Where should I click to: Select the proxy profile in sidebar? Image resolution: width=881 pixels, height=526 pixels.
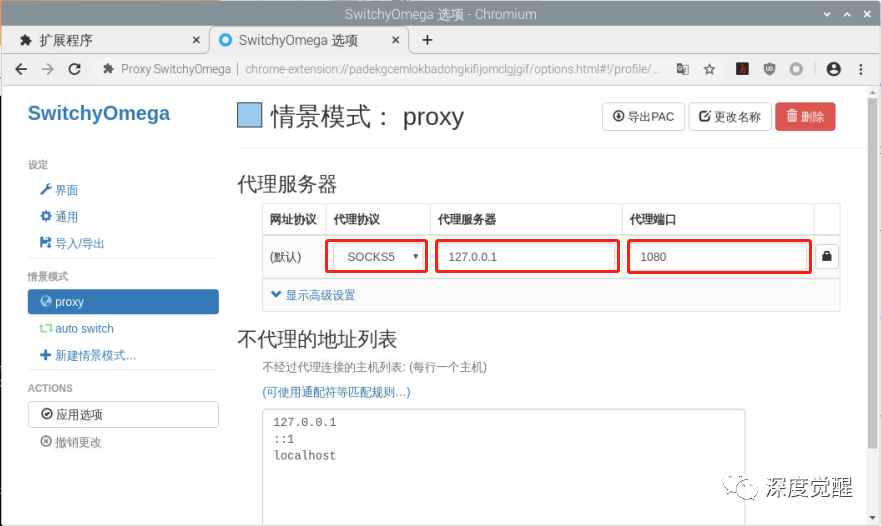coord(123,302)
